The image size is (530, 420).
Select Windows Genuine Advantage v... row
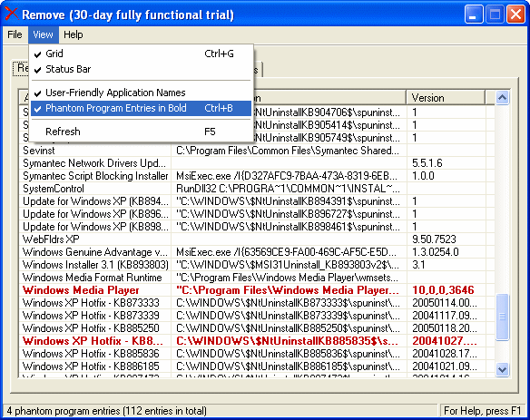pyautogui.click(x=257, y=252)
